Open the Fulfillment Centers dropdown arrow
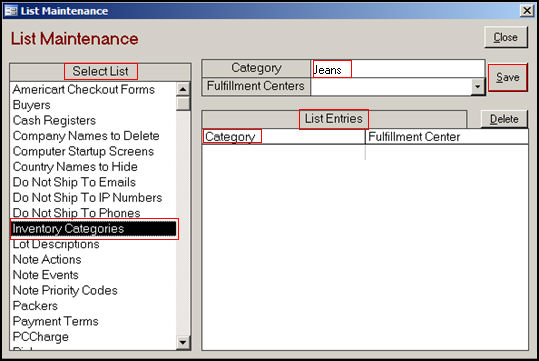Screen dimensions: 539x361 coord(477,86)
